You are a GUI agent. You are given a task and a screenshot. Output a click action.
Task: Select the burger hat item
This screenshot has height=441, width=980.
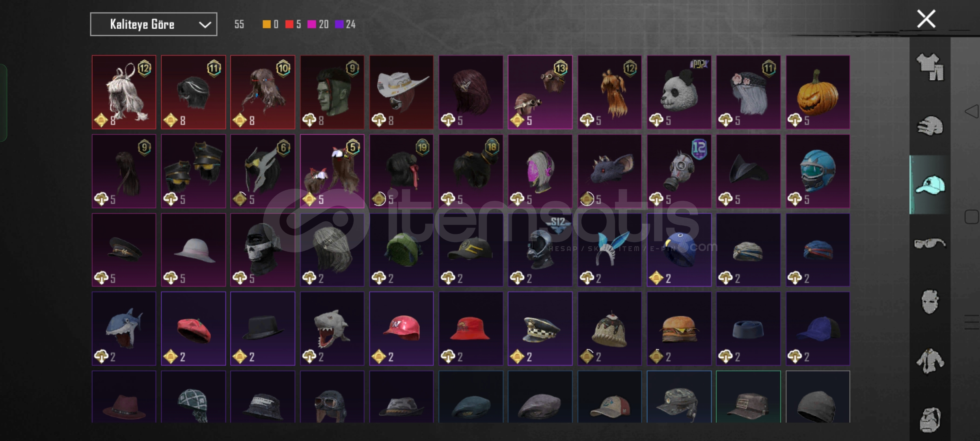[679, 328]
